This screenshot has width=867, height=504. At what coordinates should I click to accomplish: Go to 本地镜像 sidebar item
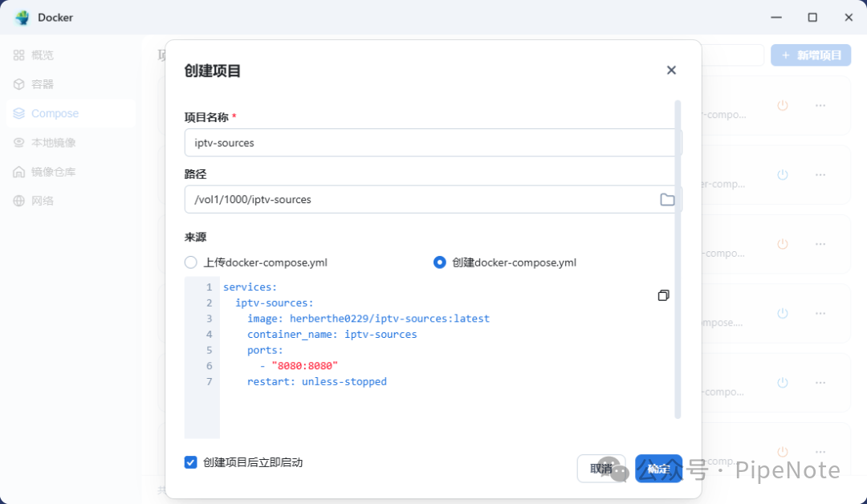[x=53, y=143]
